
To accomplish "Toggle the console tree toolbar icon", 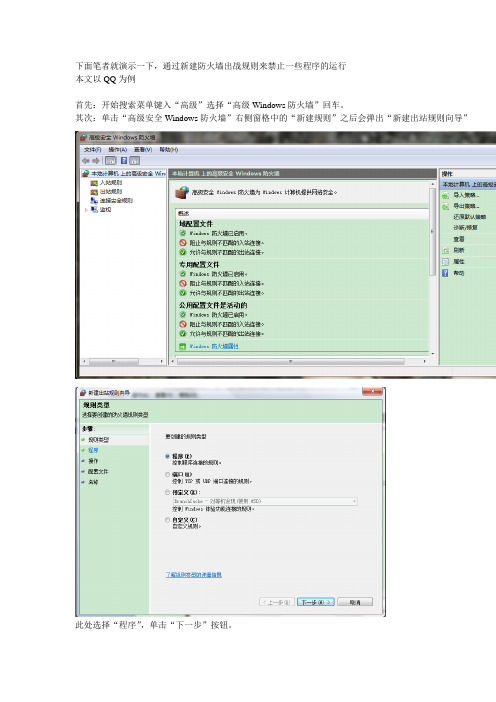I will point(111,160).
